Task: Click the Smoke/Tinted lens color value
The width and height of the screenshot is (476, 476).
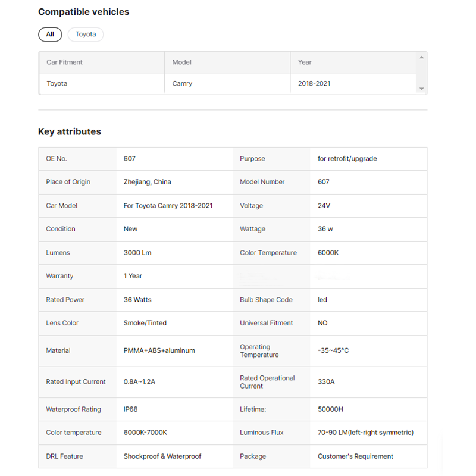Action: pos(145,323)
